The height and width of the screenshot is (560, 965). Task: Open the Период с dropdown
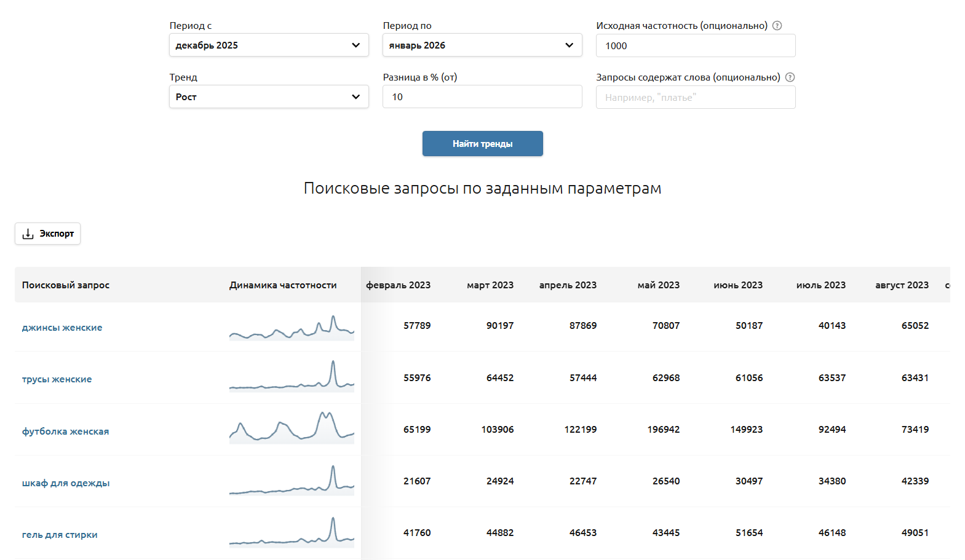pos(269,45)
